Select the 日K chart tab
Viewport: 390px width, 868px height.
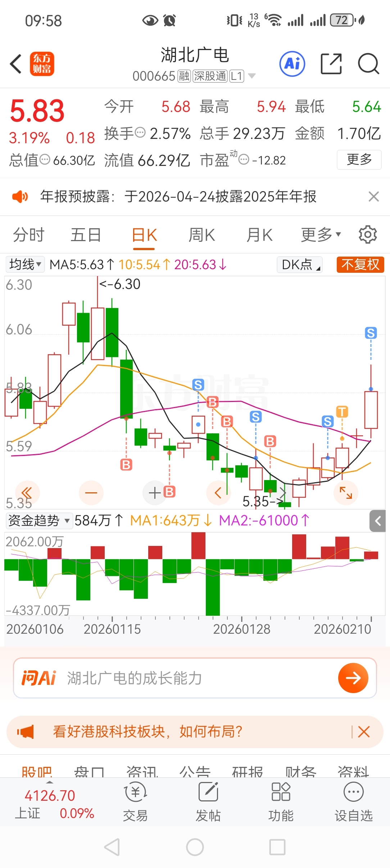[144, 235]
